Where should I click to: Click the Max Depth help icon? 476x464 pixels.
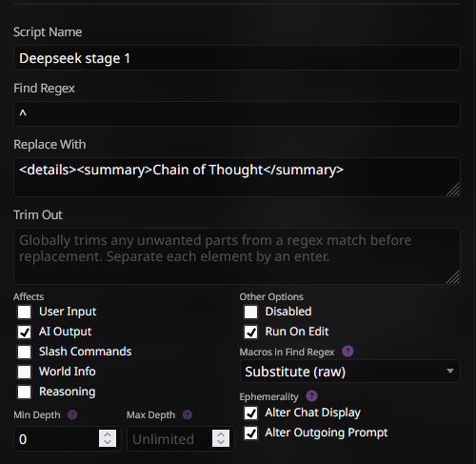coord(188,414)
